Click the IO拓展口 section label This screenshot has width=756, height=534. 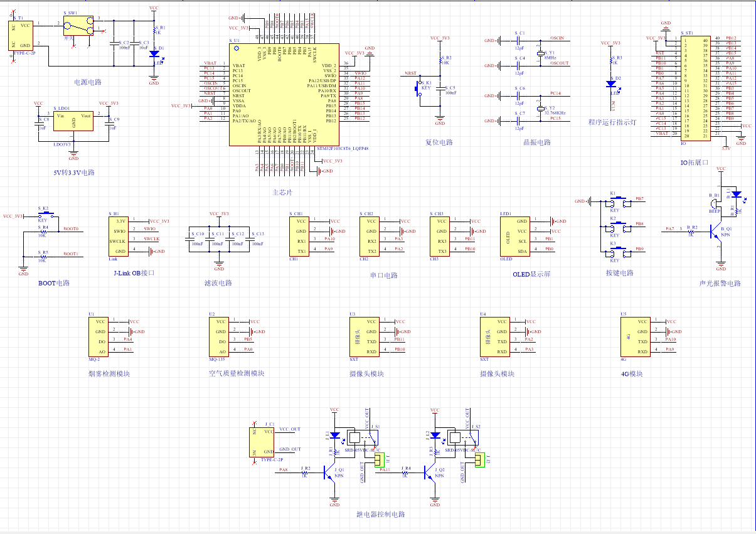pyautogui.click(x=695, y=163)
